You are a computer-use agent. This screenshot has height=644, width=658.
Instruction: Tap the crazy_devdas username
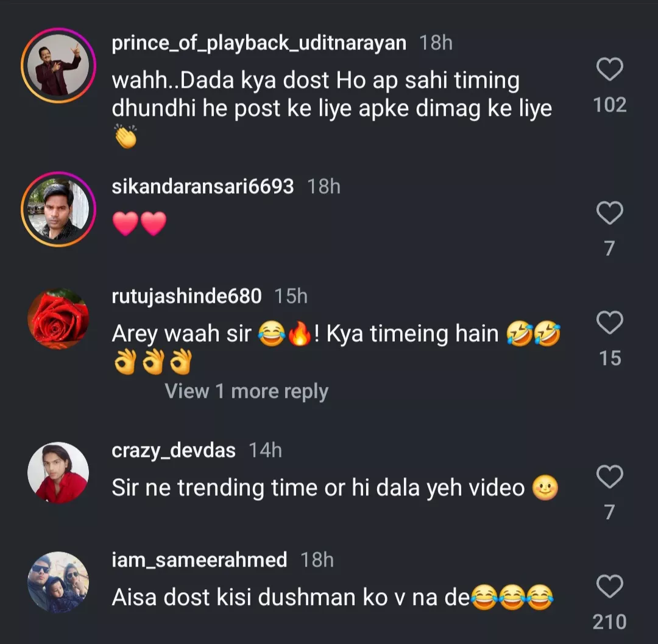[174, 450]
